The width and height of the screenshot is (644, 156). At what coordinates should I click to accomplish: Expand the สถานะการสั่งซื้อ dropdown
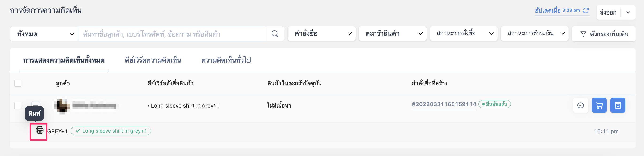click(463, 34)
